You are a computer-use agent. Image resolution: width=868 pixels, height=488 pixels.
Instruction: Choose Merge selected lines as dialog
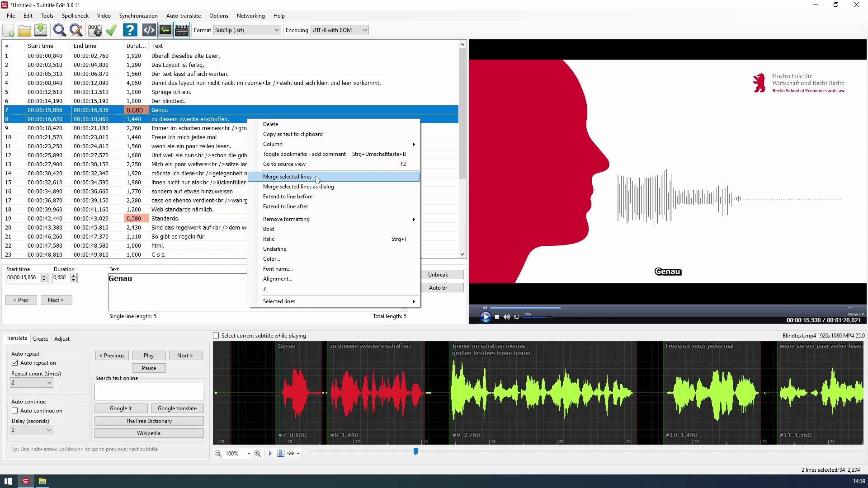pyautogui.click(x=298, y=187)
